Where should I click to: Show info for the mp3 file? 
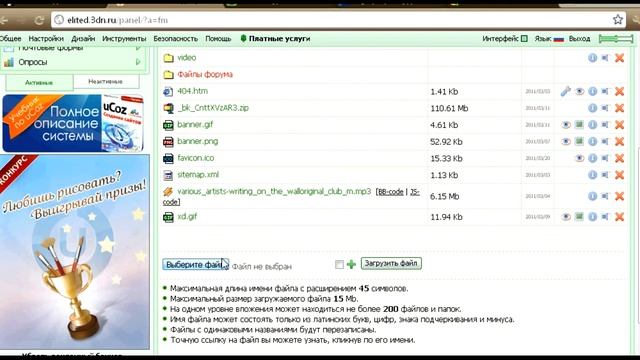592,196
